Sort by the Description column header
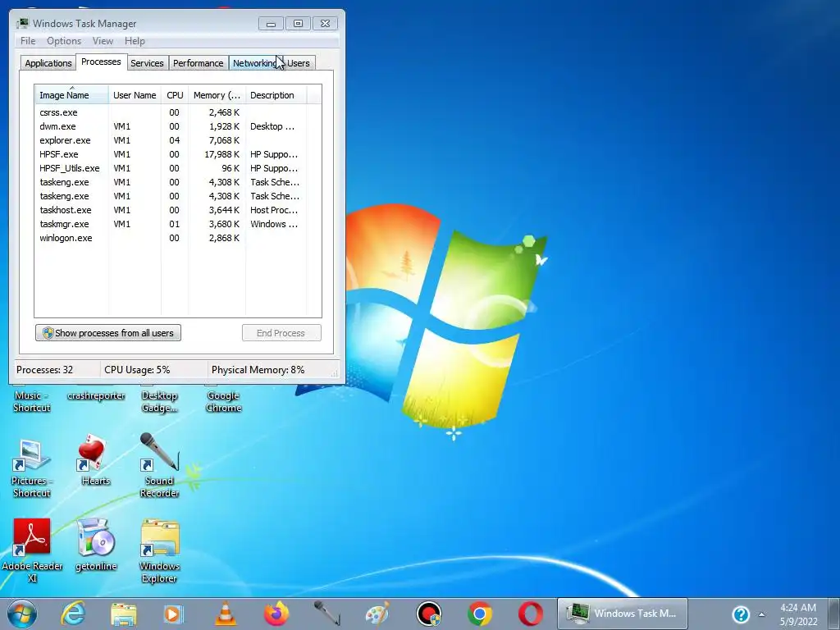Viewport: 840px width, 630px height. coord(276,95)
